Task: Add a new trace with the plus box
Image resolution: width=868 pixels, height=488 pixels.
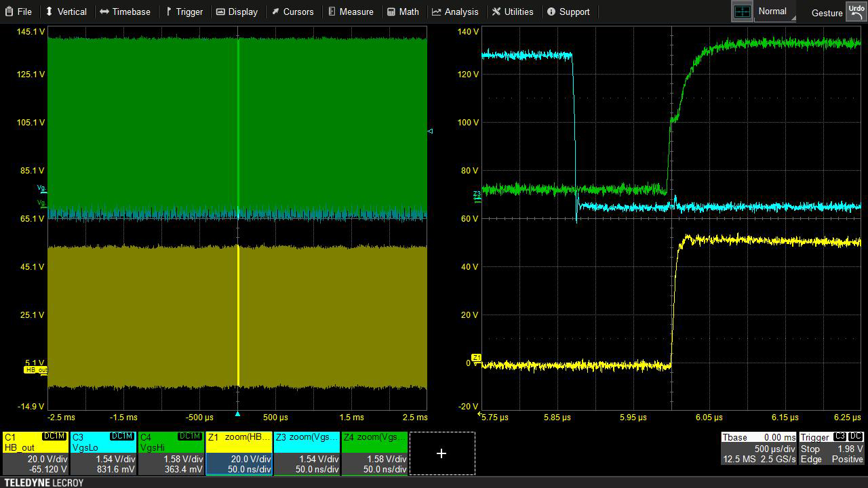Action: coord(441,453)
